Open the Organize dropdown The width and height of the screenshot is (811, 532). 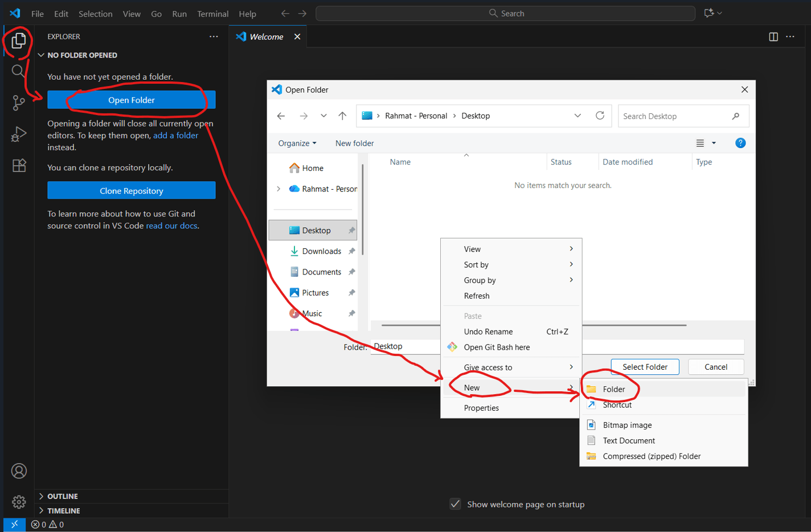297,143
